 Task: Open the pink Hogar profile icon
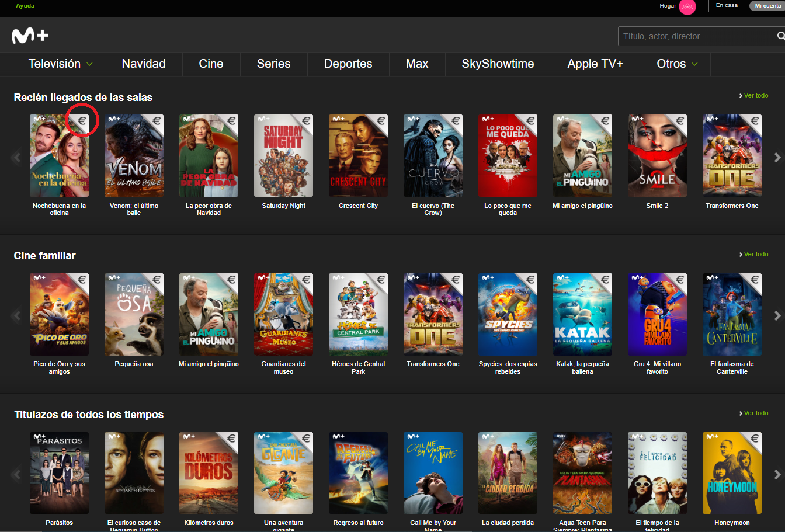[687, 6]
